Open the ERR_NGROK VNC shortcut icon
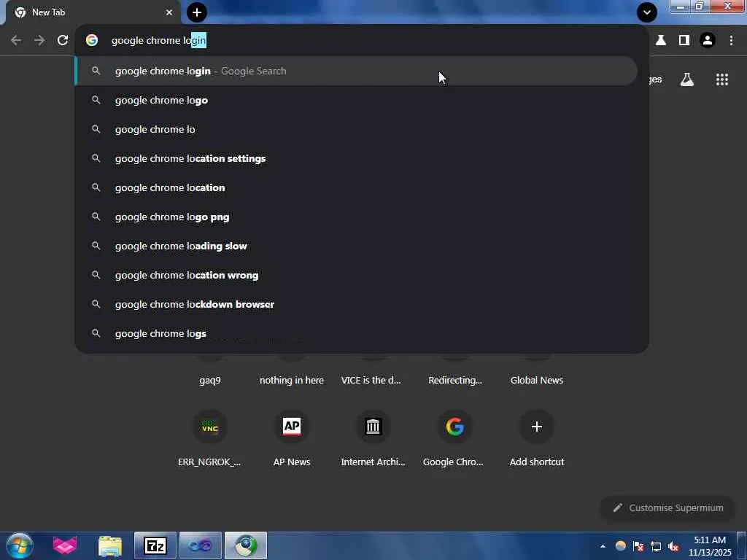The height and width of the screenshot is (560, 747). [x=210, y=427]
